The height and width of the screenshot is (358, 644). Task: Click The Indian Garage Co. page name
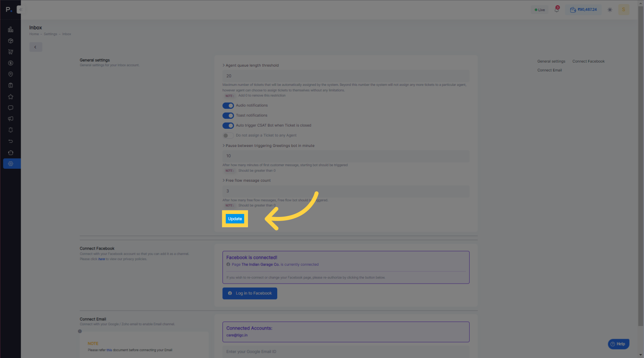(x=261, y=264)
